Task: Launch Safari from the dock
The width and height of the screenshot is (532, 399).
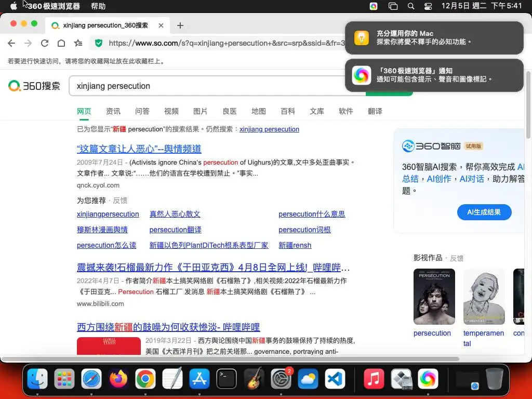Action: point(91,379)
